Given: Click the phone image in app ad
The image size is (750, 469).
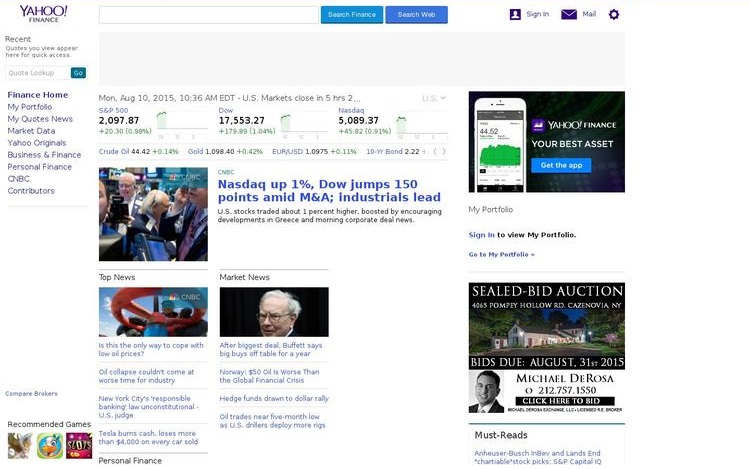Looking at the screenshot, I should (500, 145).
